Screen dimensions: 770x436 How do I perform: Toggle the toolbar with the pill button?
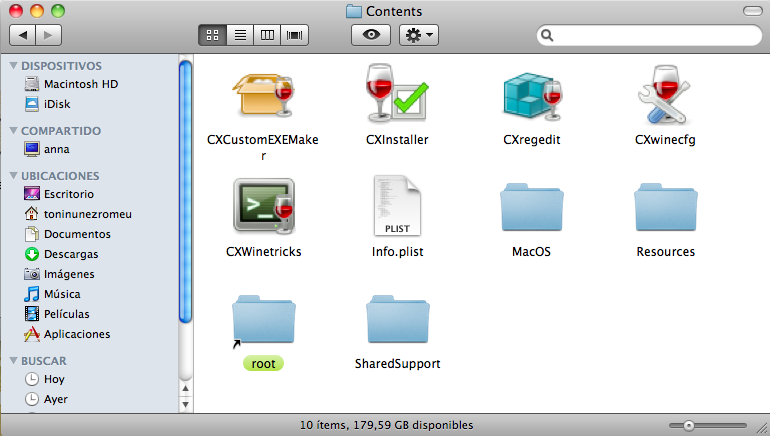click(753, 11)
